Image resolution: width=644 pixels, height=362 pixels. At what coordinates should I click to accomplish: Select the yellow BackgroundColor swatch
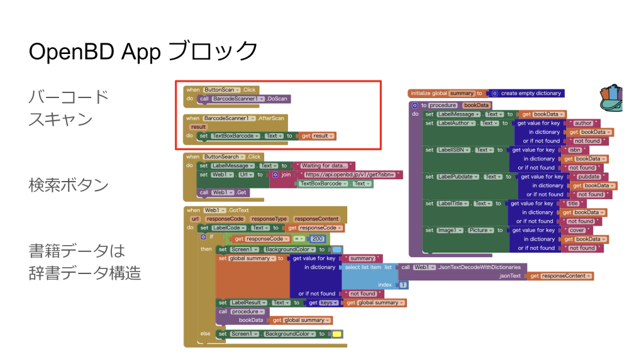click(x=336, y=334)
